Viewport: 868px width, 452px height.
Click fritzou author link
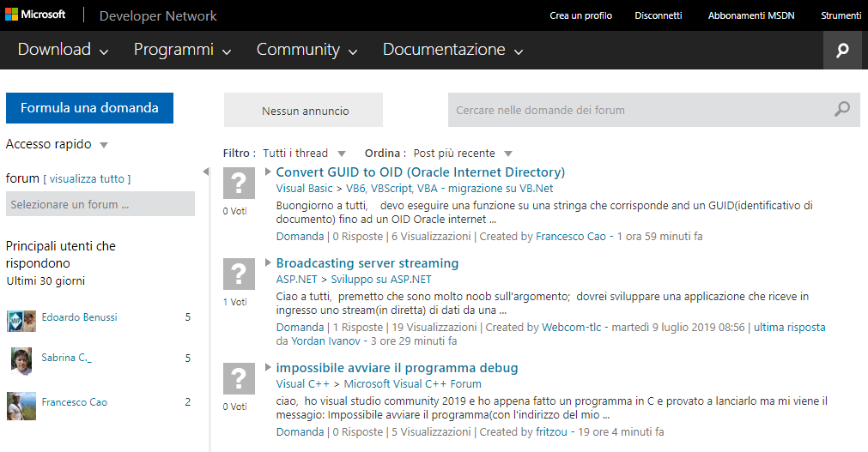pos(551,431)
